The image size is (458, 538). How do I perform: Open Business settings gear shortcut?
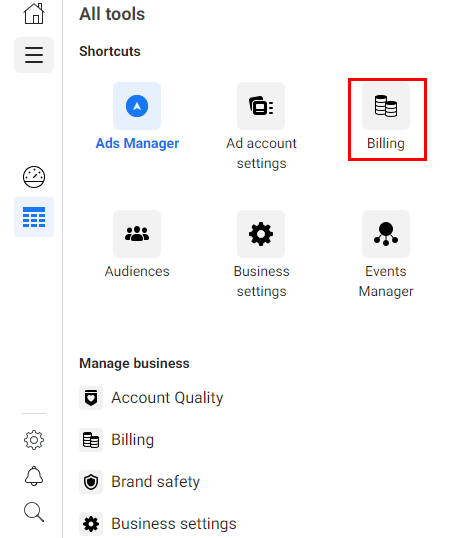point(261,234)
